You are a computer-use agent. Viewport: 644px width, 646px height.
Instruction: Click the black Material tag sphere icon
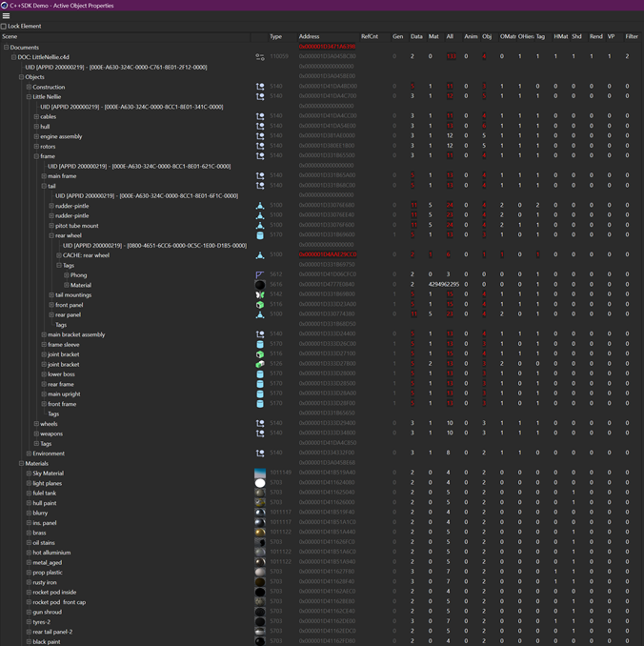click(260, 285)
